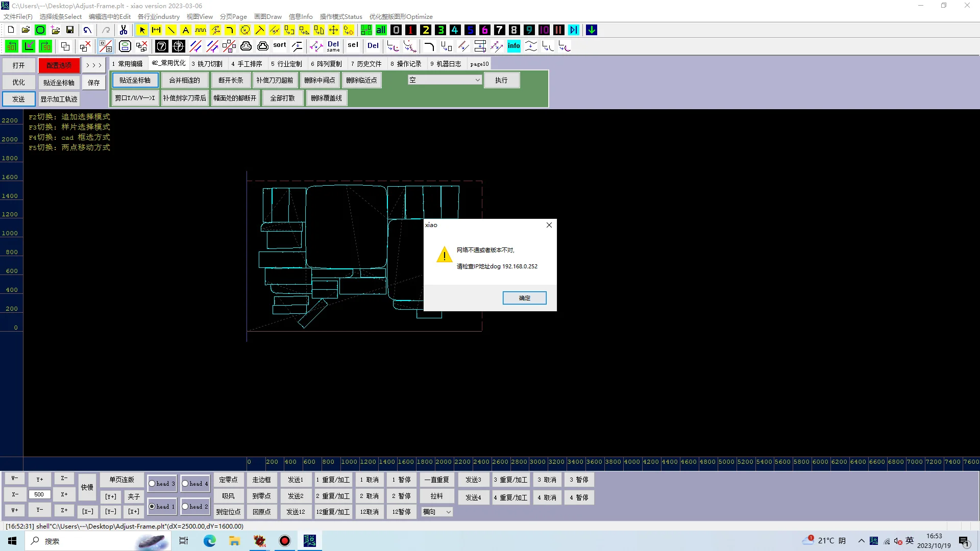Click the scissors cut icon
Screen dimensions: 980x551
[x=124, y=30]
